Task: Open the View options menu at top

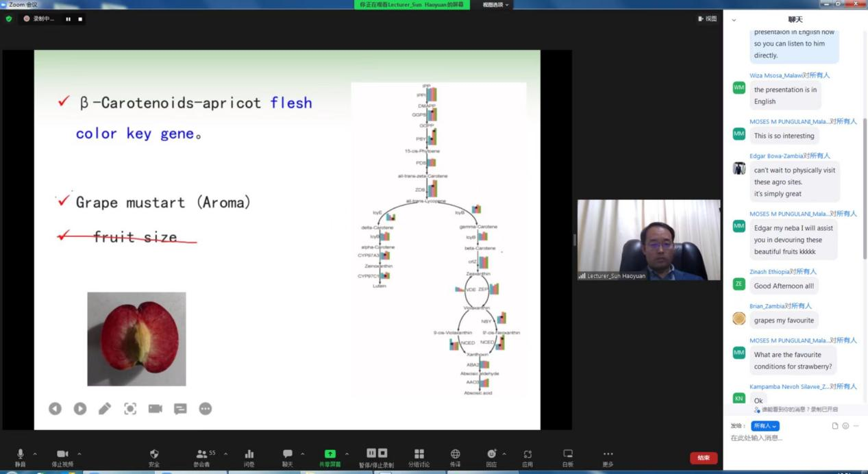Action: click(x=496, y=5)
